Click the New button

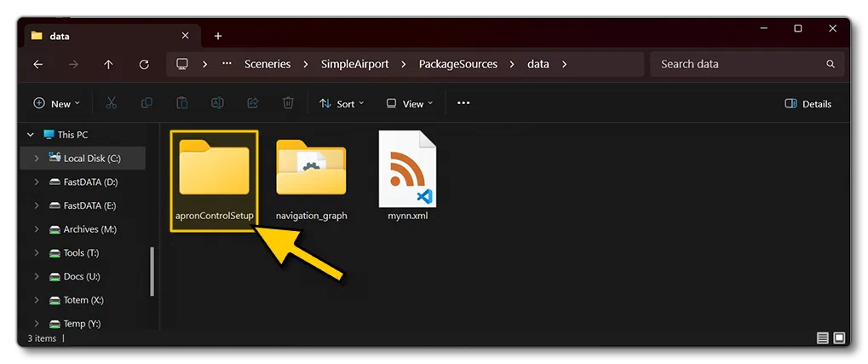pos(57,104)
